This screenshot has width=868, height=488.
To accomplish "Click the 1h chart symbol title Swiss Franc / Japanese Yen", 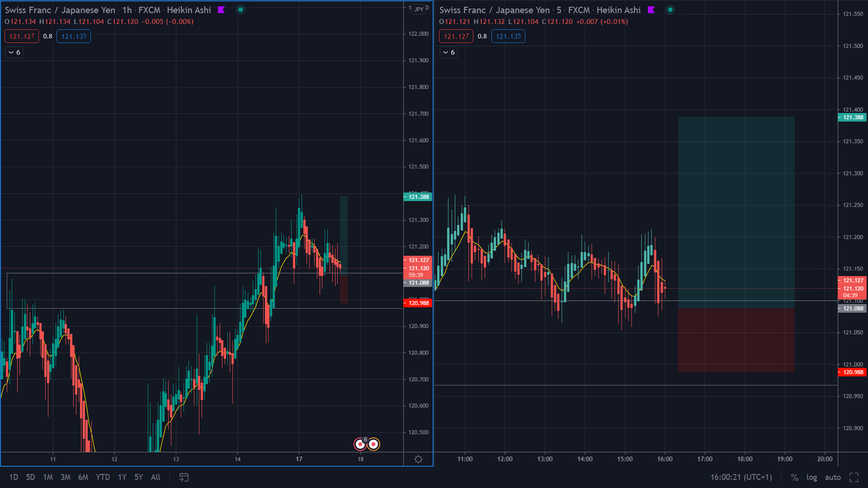I will (x=60, y=10).
